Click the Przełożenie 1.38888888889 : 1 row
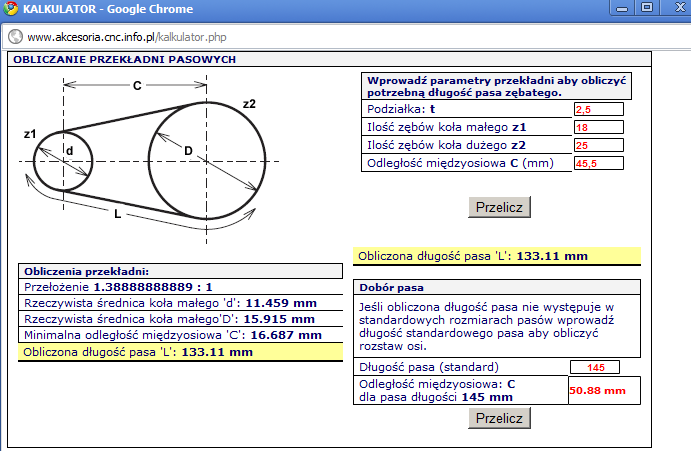Viewport: 691px width, 451px height. 180,287
